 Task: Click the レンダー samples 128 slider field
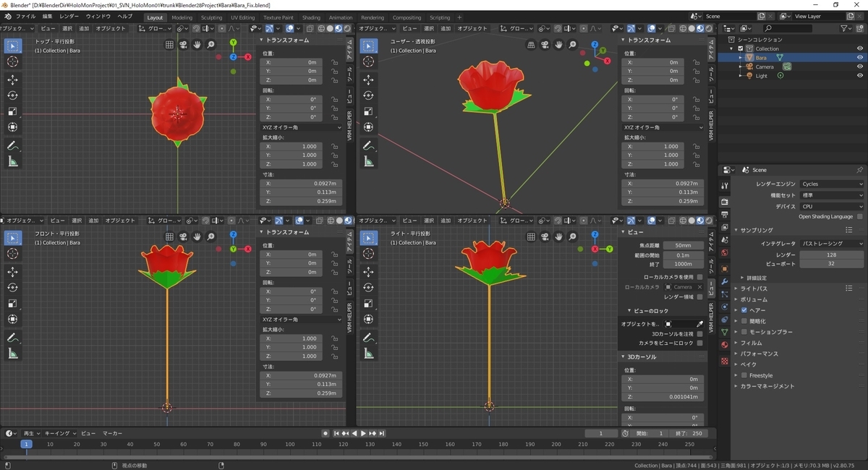(831, 255)
